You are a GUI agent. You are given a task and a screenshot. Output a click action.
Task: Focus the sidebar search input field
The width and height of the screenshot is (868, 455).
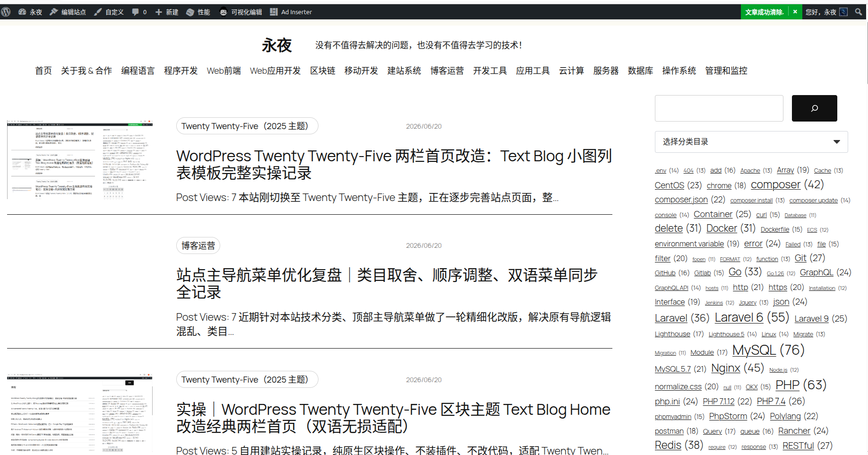point(719,108)
